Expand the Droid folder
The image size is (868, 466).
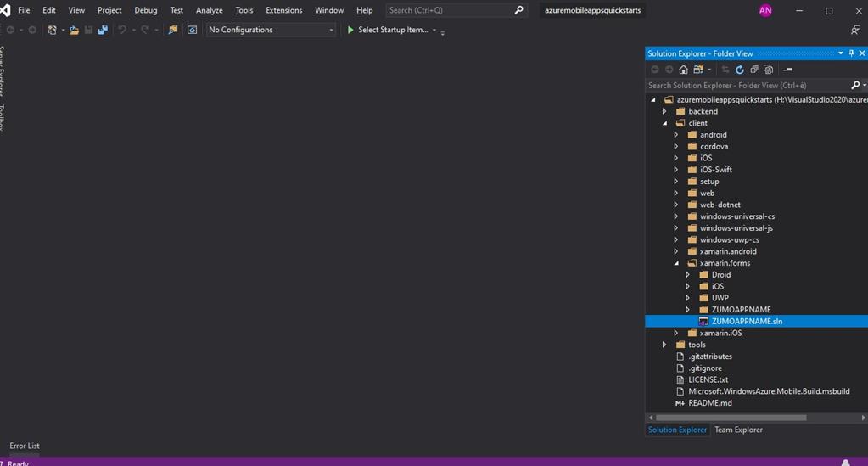[687, 275]
